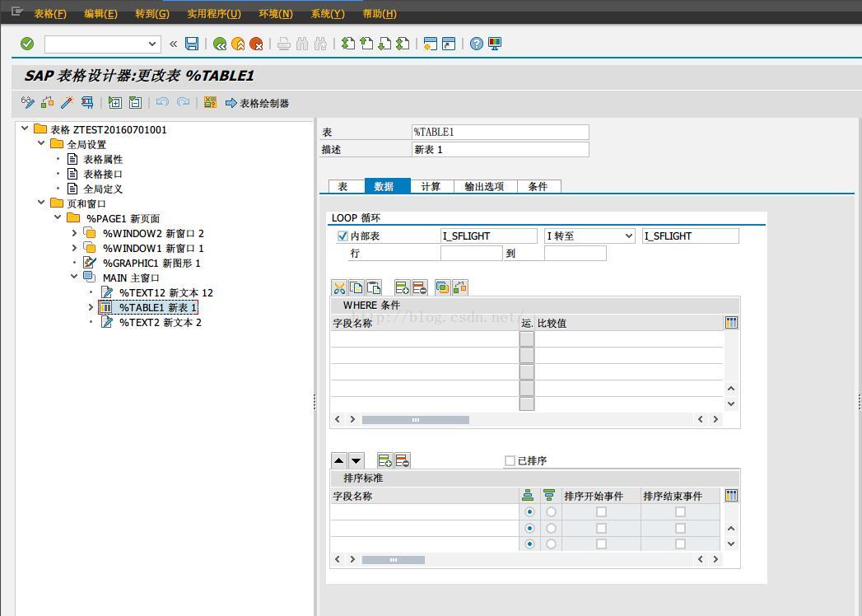Expand the %WINDOW2 新窗口 2 node
The width and height of the screenshot is (862, 616).
click(74, 233)
